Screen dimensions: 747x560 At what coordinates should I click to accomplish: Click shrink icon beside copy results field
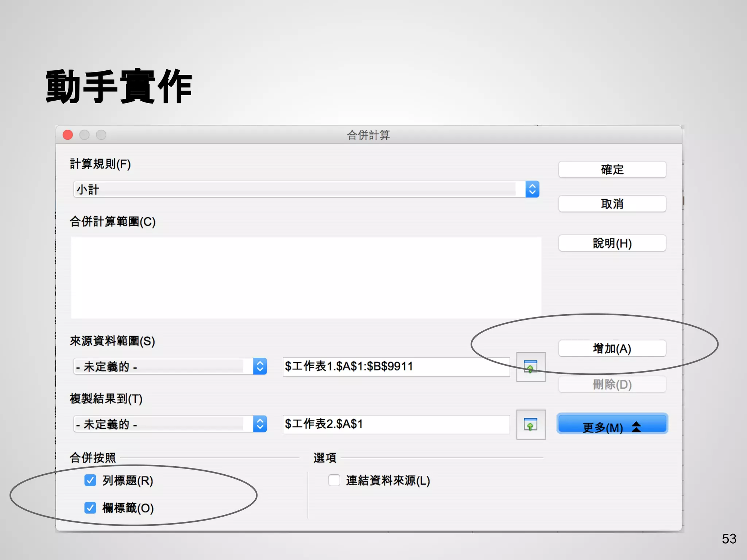click(x=530, y=424)
